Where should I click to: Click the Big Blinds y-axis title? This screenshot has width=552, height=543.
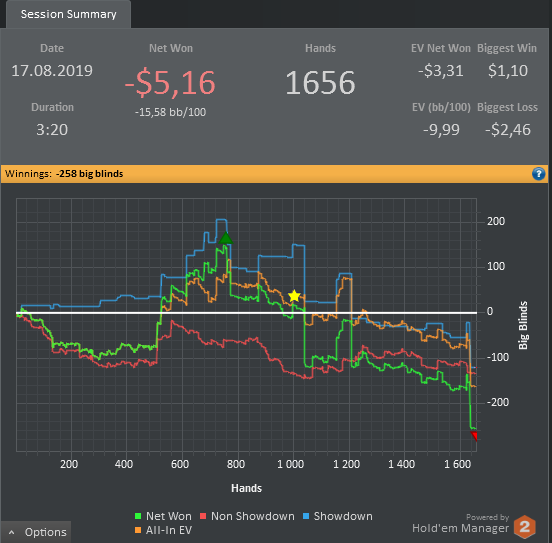coord(523,325)
